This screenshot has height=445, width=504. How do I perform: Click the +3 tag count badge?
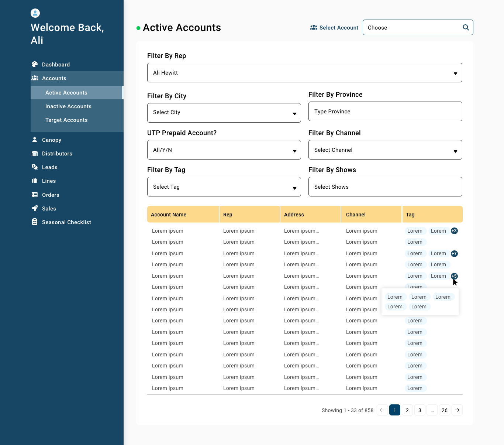click(454, 231)
